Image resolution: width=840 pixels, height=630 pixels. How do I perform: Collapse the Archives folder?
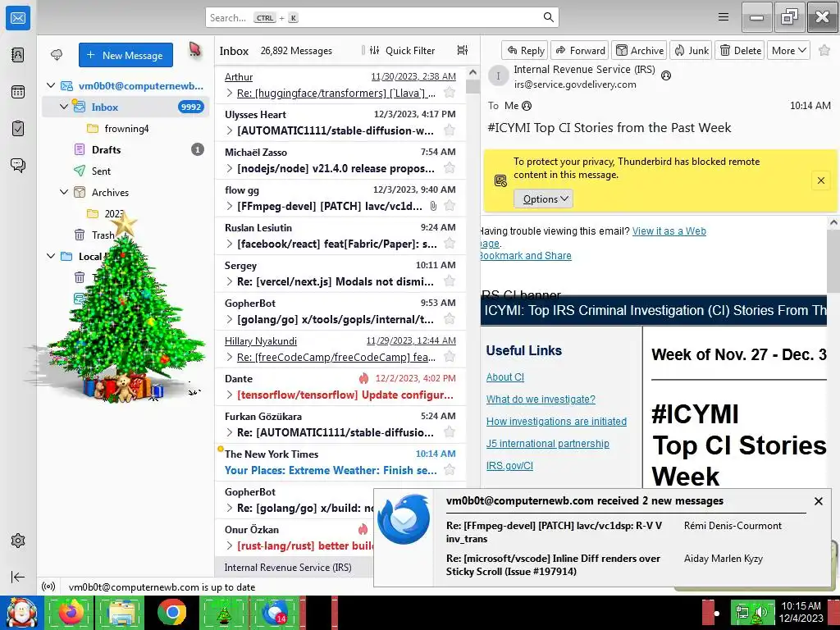coord(64,192)
